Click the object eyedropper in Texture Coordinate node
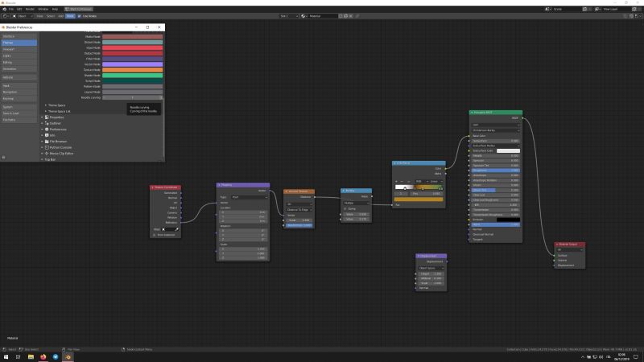Screen dimensions: 644x362 pyautogui.click(x=177, y=229)
